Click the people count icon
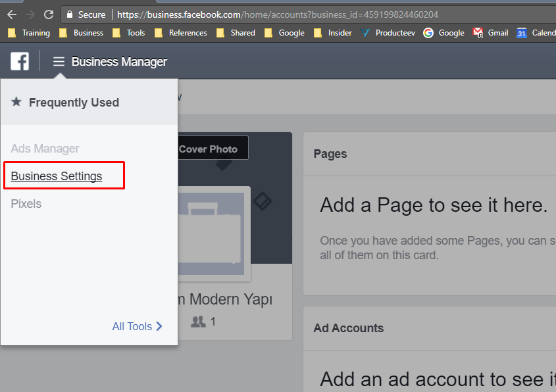The width and height of the screenshot is (556, 392). pyautogui.click(x=198, y=322)
